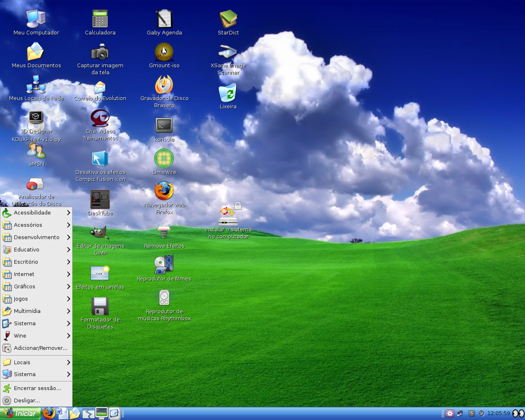Select Adicionar/Remover... in the start menu
The image size is (525, 420).
point(36,348)
